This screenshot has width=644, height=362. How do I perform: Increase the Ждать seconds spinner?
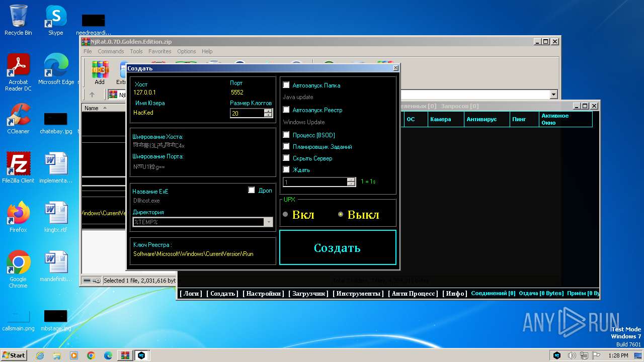coord(351,179)
